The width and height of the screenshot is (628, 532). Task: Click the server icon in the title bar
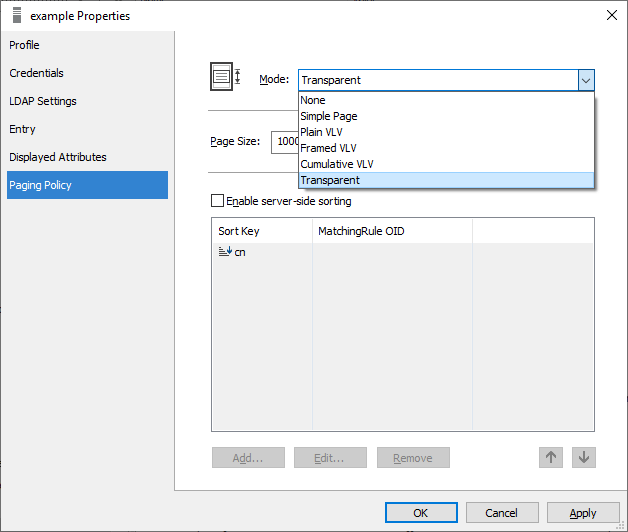point(16,16)
